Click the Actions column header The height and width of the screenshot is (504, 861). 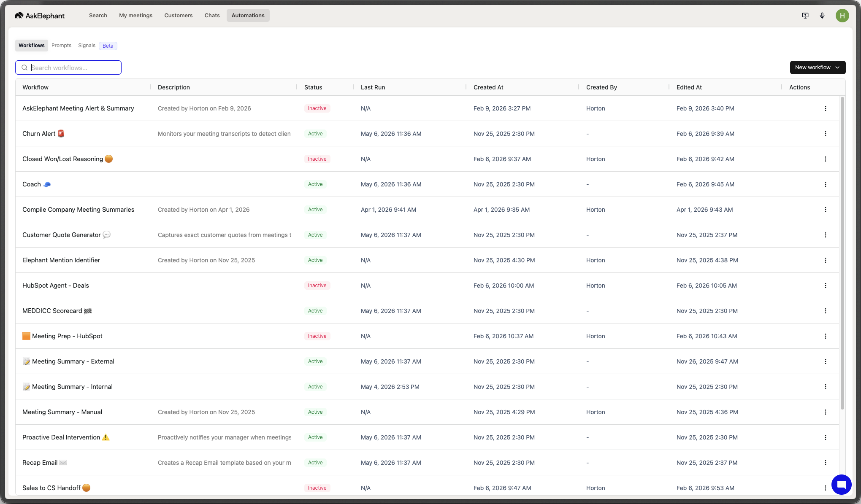click(x=800, y=87)
